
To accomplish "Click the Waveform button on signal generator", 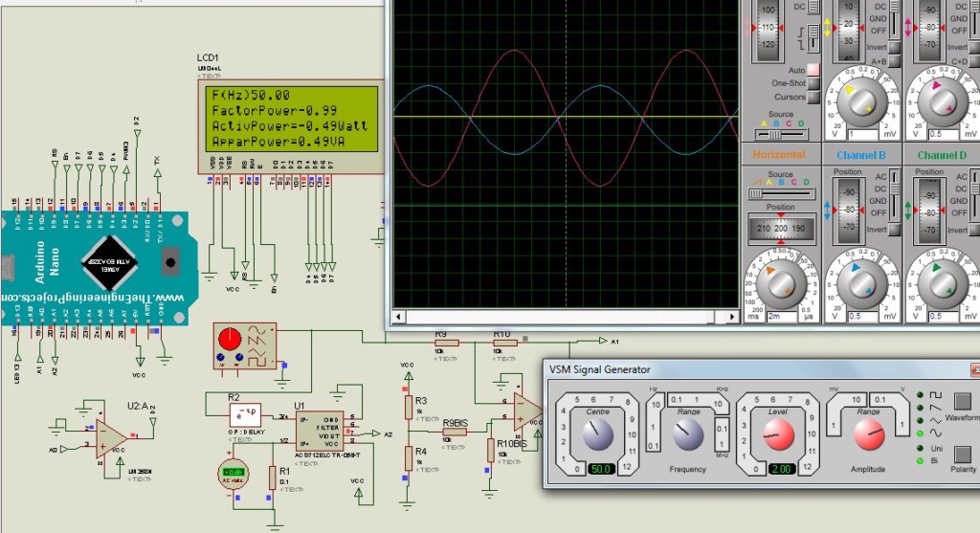I will (962, 401).
